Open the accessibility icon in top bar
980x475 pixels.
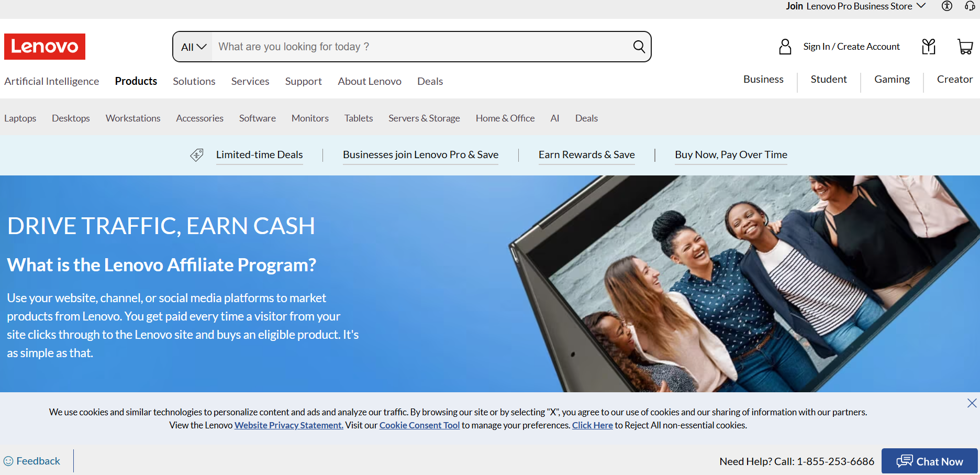point(946,6)
